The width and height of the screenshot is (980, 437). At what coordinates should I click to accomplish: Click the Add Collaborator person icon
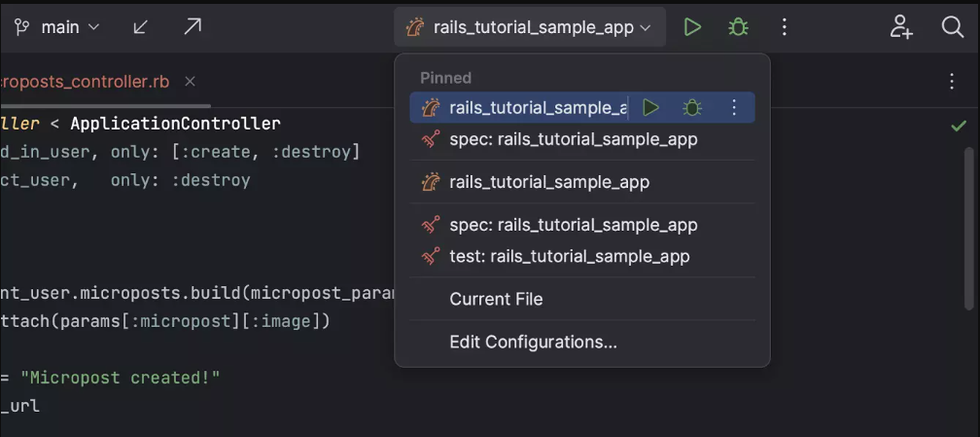pyautogui.click(x=901, y=27)
